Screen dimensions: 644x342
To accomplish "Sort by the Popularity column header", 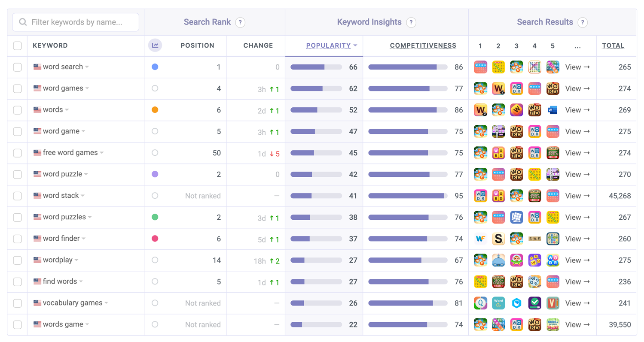I will pyautogui.click(x=329, y=45).
